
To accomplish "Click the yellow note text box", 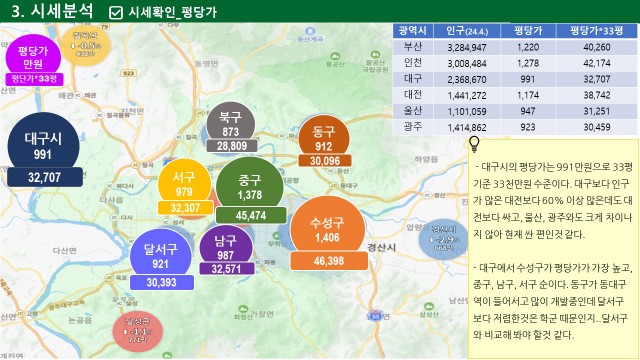I will coord(553,249).
